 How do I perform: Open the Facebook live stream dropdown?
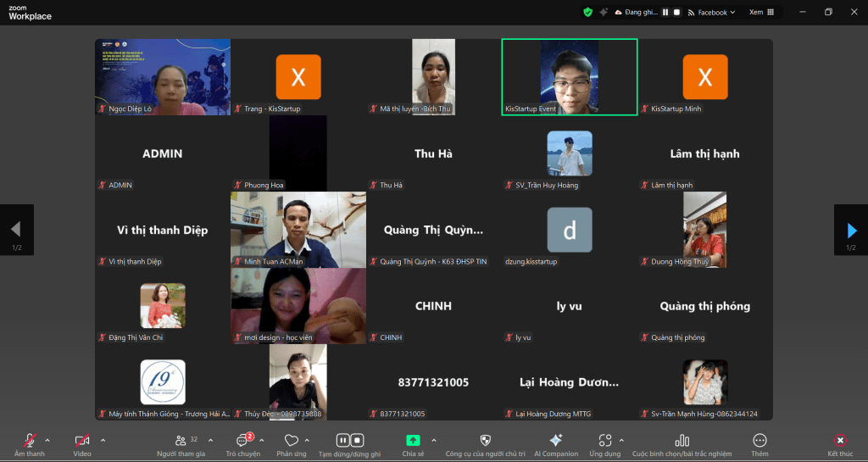(712, 12)
